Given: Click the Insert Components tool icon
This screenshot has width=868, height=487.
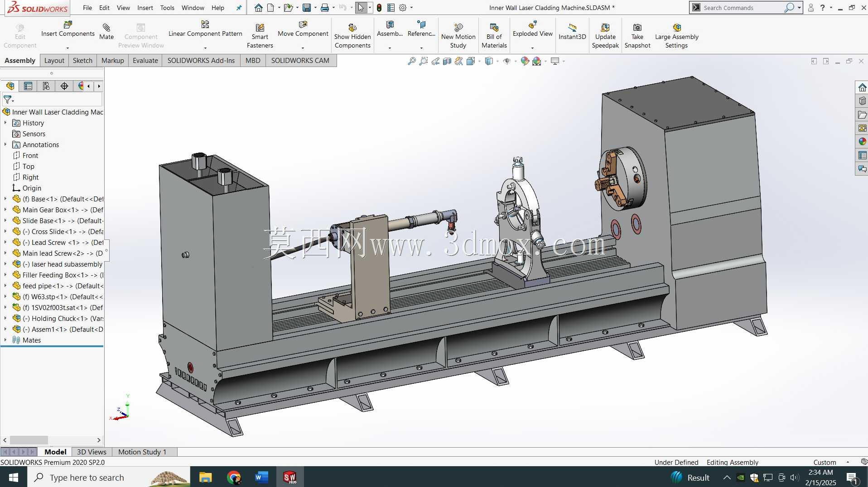Looking at the screenshot, I should pos(68,24).
